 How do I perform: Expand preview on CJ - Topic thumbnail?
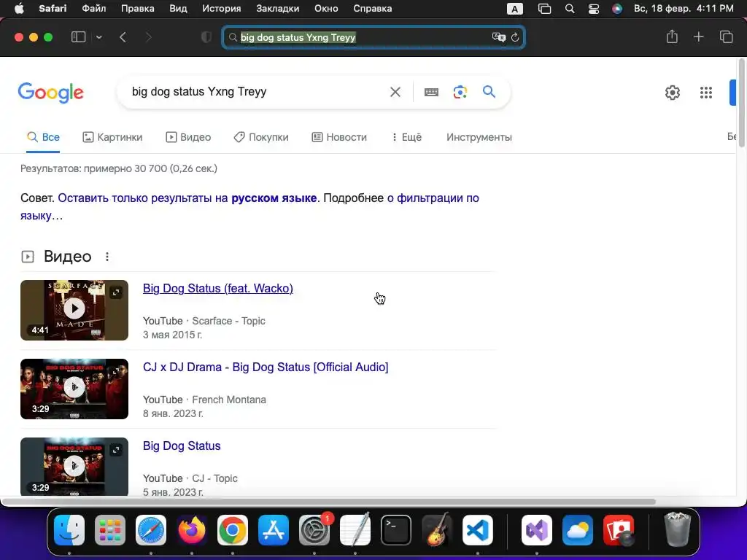(x=116, y=449)
